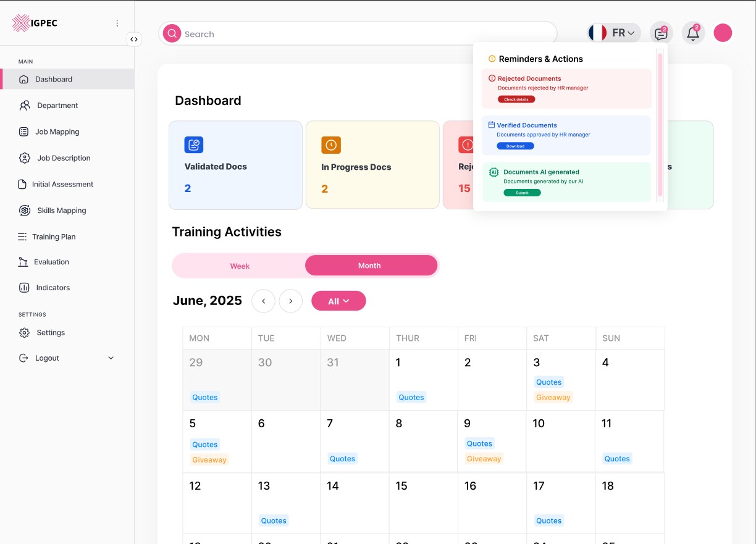Image resolution: width=756 pixels, height=544 pixels.
Task: Click the Validated Docs card icon
Action: coord(193,145)
